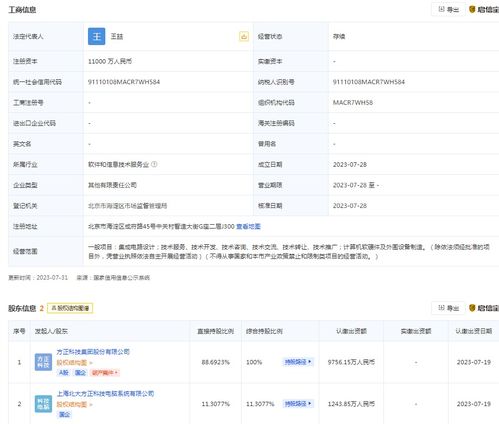This screenshot has width=499, height=424.
Task: Click info icon next to 软件和信息技术服务业
Action: 154,164
